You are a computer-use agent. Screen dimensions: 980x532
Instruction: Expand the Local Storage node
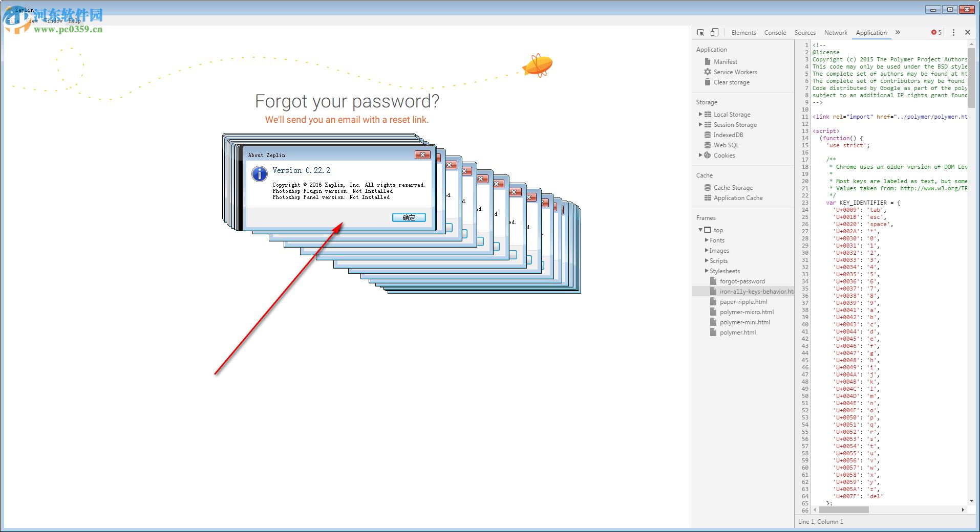(700, 114)
